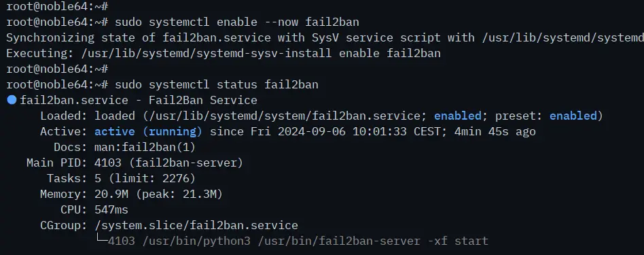Click the /system.slice/fail2ban.service CGroup path
This screenshot has height=255, width=644.
click(x=196, y=225)
